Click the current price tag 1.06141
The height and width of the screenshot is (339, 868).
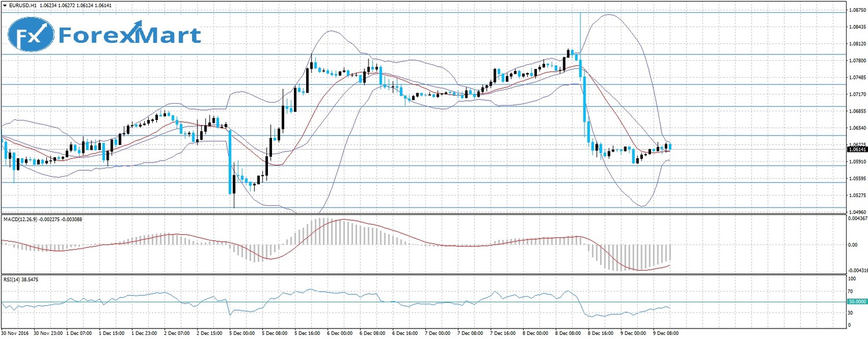tap(857, 150)
